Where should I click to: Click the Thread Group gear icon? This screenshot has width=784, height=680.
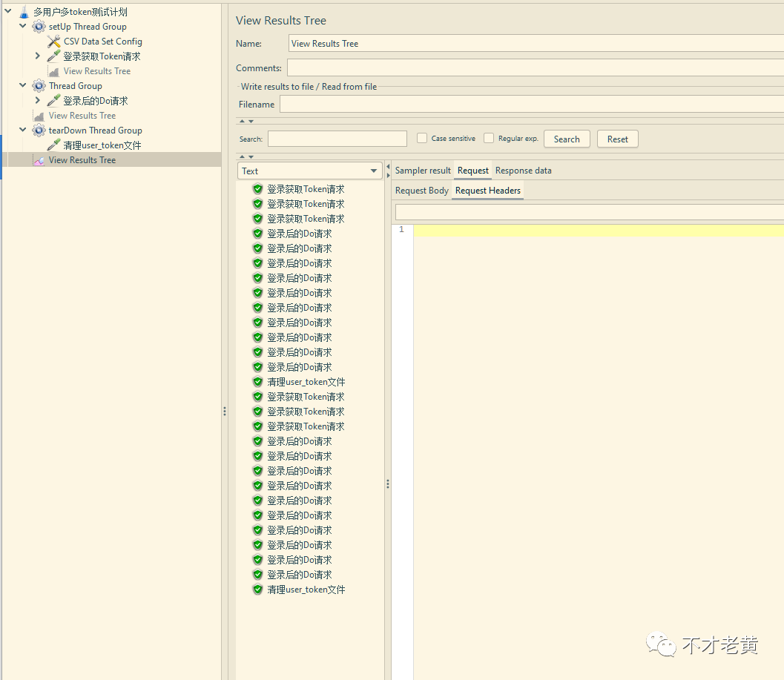[x=39, y=86]
